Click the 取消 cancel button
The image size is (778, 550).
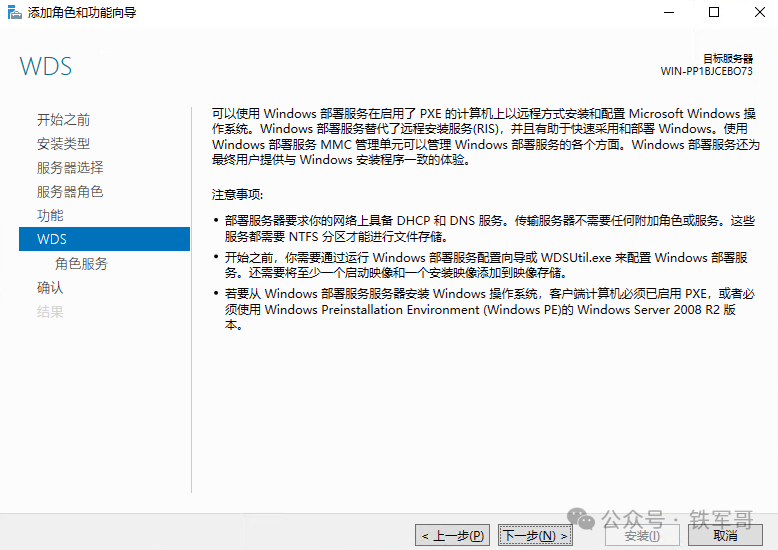(725, 536)
